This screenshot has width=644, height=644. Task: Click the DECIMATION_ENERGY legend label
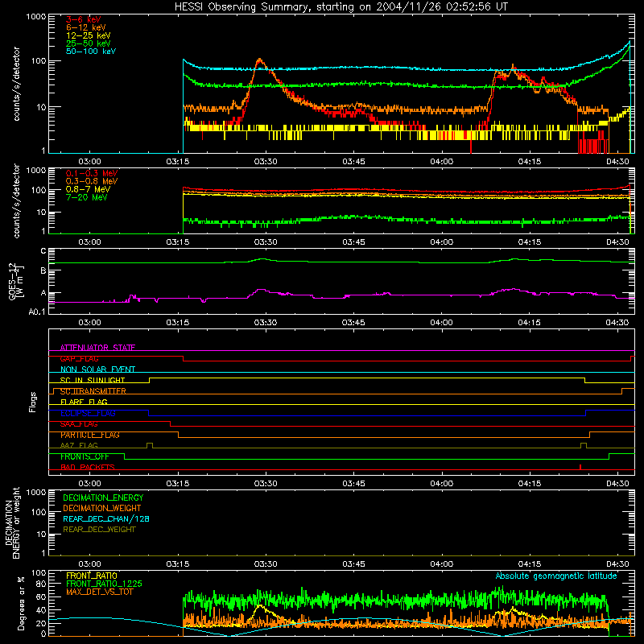(103, 497)
